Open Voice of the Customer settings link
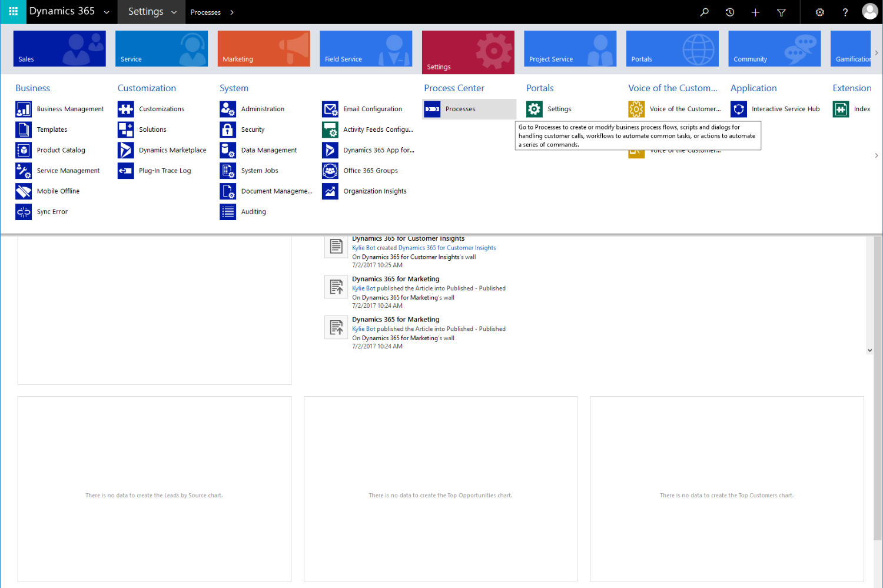Image resolution: width=883 pixels, height=588 pixels. (685, 109)
